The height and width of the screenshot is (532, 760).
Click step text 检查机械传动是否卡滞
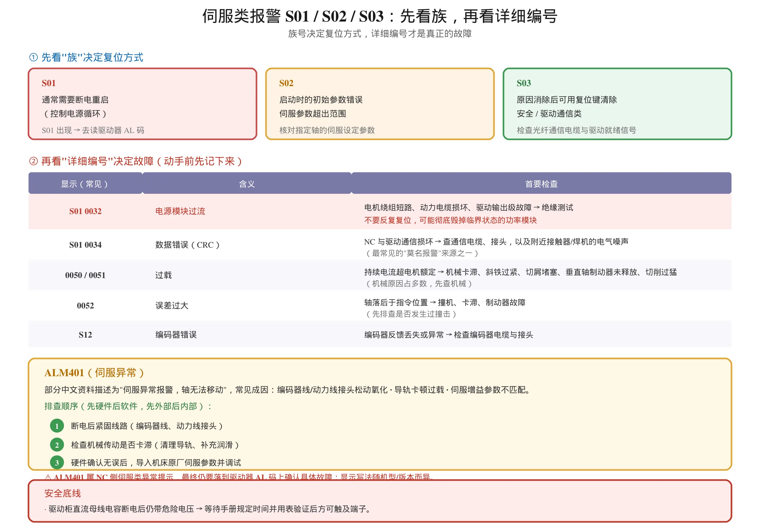pyautogui.click(x=155, y=445)
